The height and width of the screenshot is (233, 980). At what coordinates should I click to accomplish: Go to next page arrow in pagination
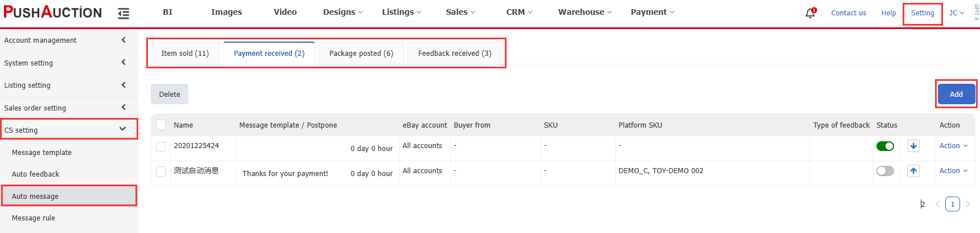[x=967, y=204]
